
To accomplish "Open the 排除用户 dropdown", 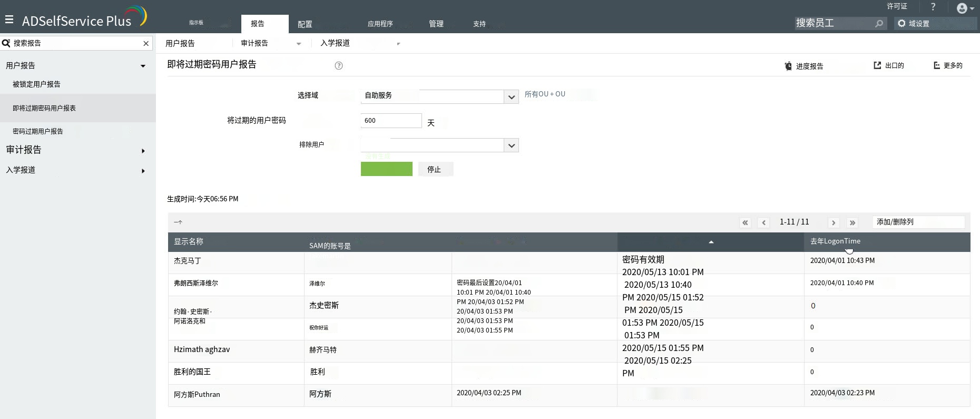I will coord(511,145).
